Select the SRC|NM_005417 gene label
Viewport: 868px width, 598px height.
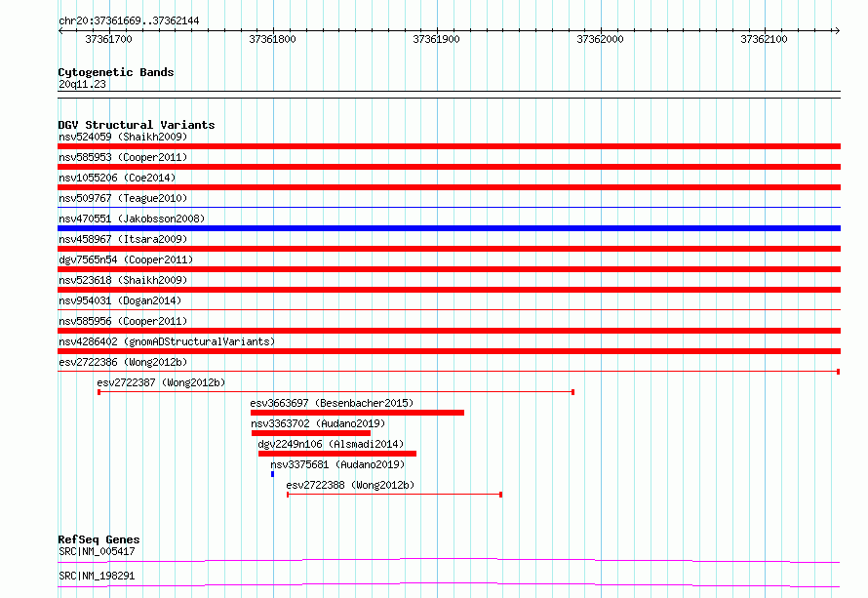pyautogui.click(x=97, y=551)
